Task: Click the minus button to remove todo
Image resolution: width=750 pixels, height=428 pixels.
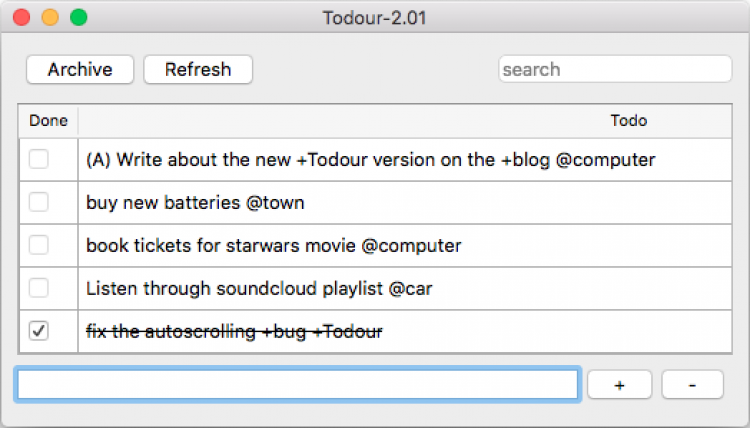Action: [692, 385]
